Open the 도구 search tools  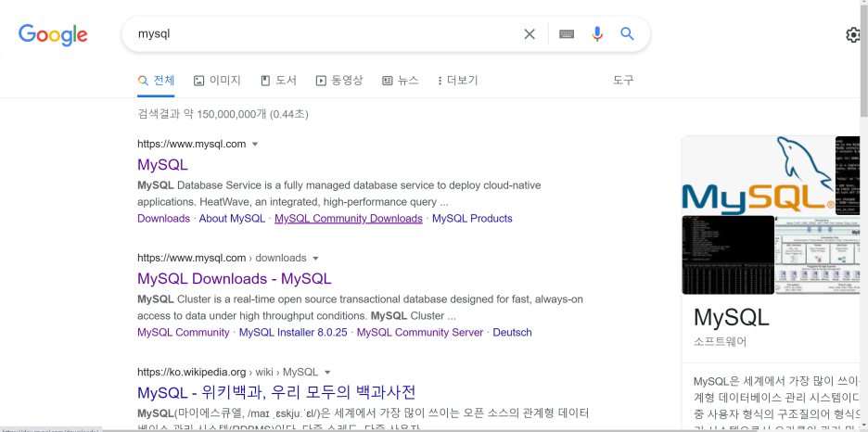point(623,81)
